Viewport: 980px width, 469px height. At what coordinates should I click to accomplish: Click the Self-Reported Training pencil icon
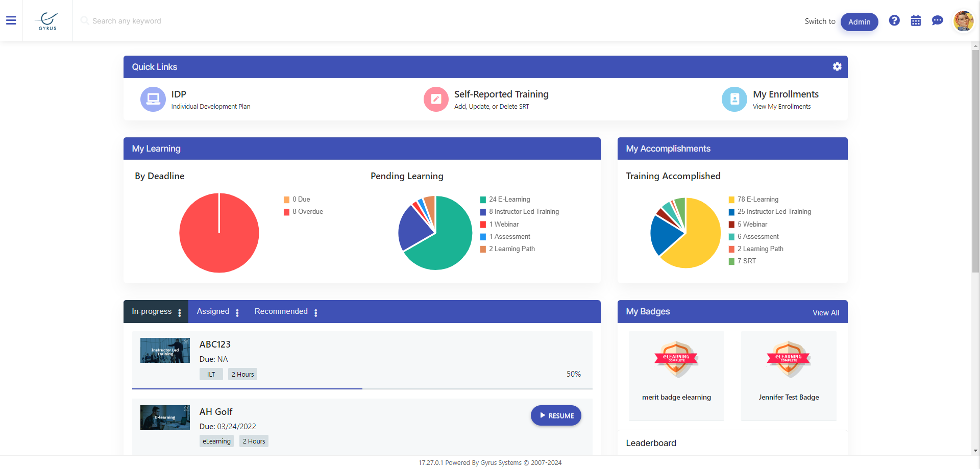point(436,99)
